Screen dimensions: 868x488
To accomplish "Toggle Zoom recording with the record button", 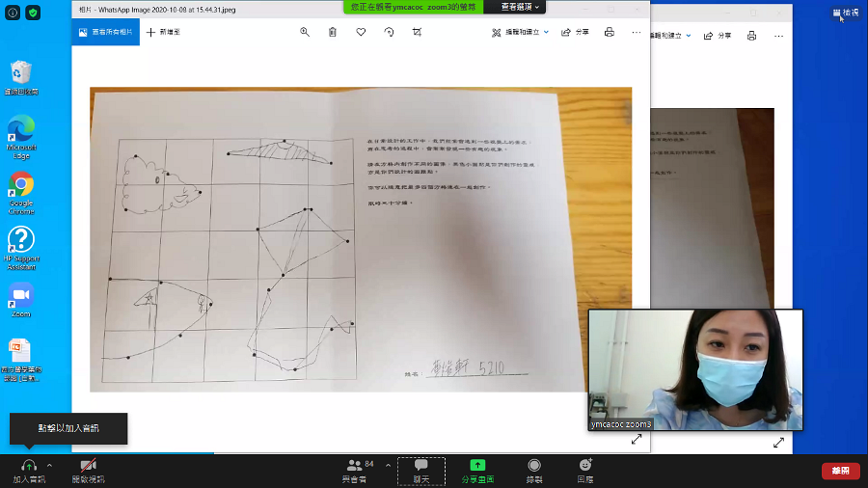I will [534, 471].
